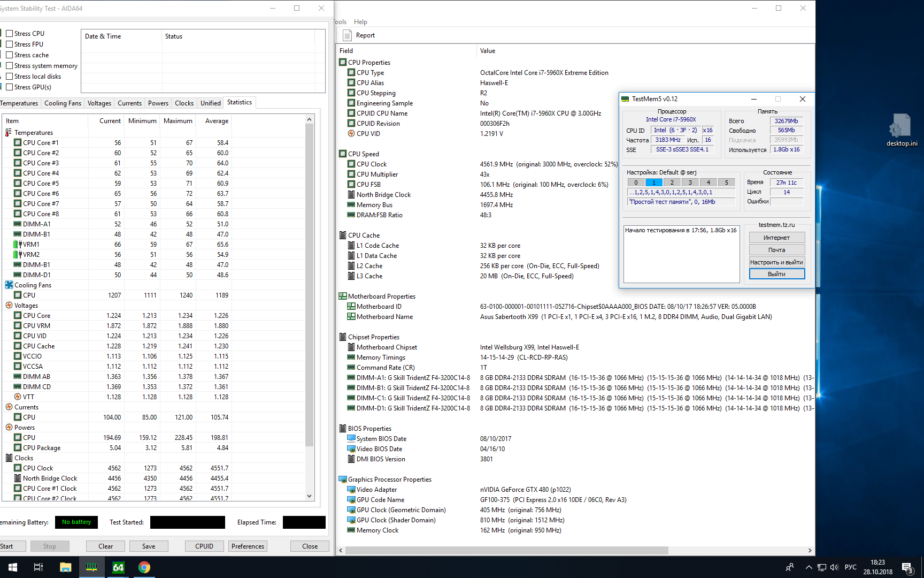Click the VTT voltage icon

[18, 397]
